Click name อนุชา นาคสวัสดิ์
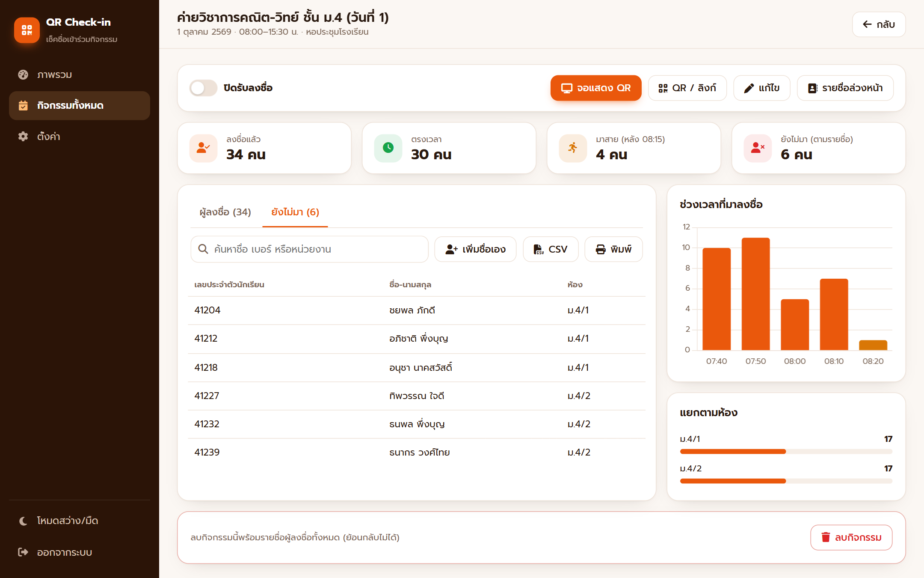This screenshot has height=578, width=924. tap(421, 367)
